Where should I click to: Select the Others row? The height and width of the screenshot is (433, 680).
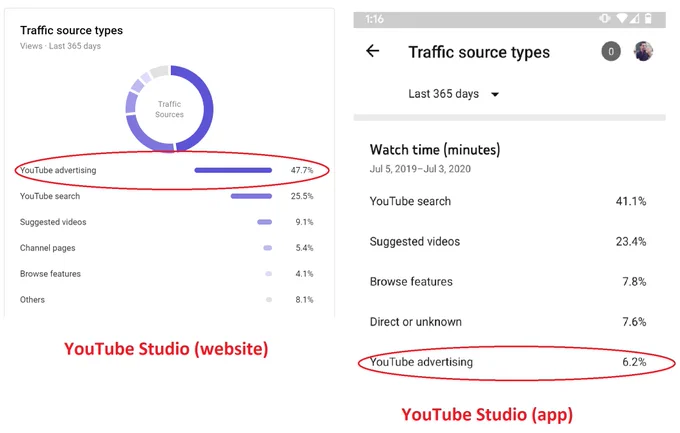(167, 299)
